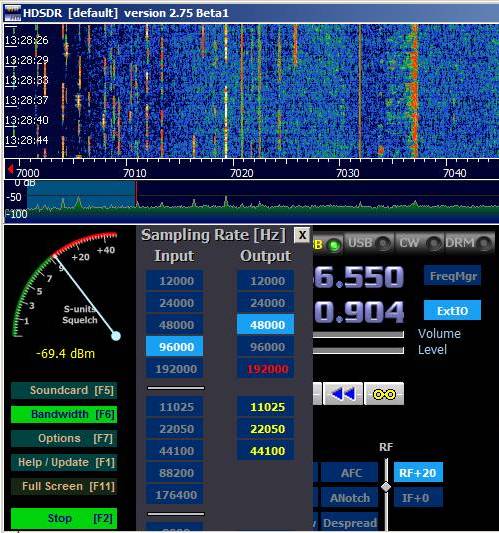This screenshot has width=499, height=533.
Task: Set output sampling rate to 44100
Action: click(x=266, y=451)
